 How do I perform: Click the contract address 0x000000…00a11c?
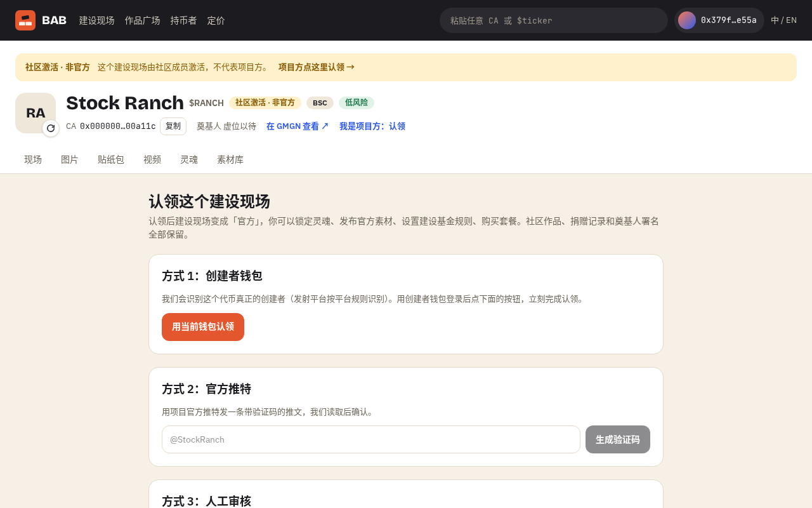click(118, 126)
